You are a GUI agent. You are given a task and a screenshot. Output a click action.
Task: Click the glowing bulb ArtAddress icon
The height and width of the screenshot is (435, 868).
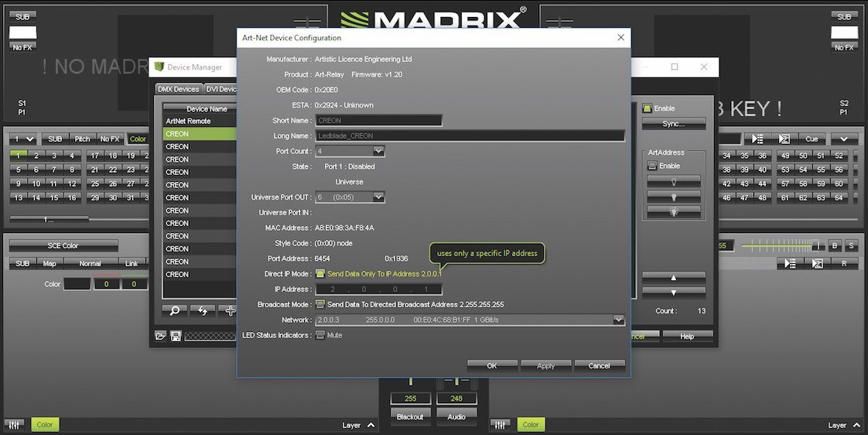[x=674, y=211]
